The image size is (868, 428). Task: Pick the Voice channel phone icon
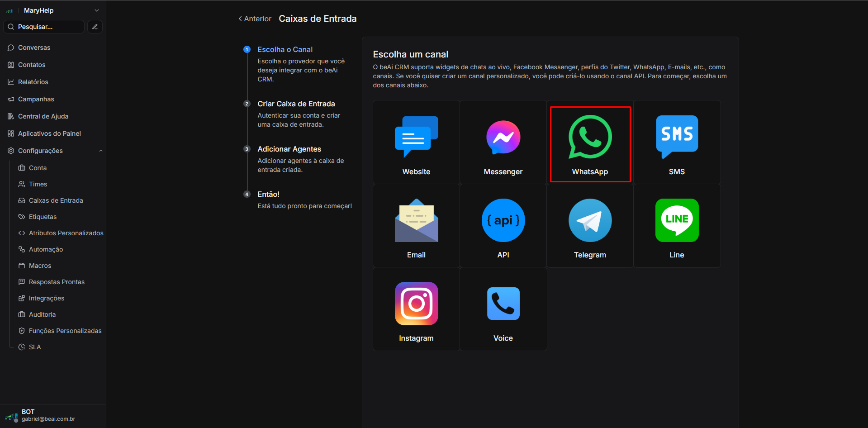(x=503, y=304)
